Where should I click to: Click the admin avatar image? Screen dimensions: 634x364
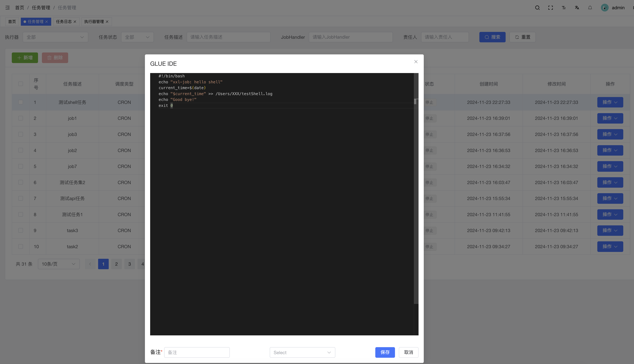(x=604, y=7)
